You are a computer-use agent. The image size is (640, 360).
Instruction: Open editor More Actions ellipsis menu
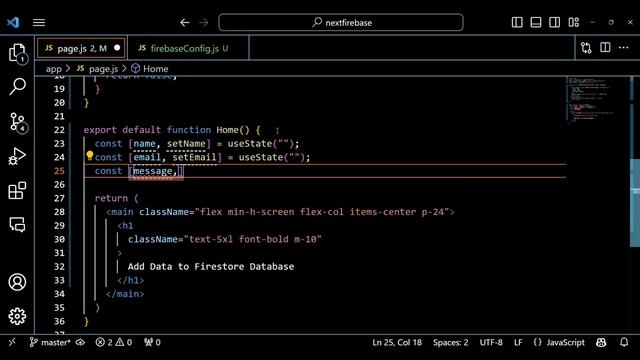click(x=623, y=48)
